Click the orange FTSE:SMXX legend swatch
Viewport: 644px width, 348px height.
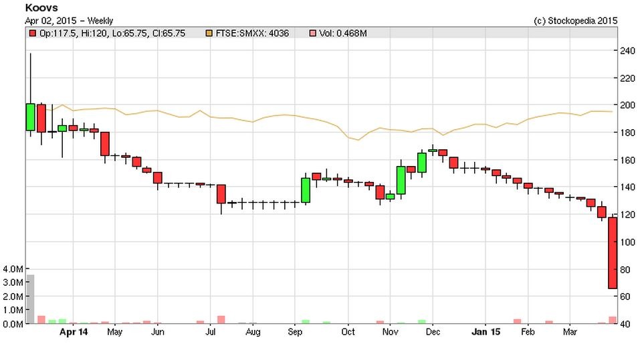point(209,33)
